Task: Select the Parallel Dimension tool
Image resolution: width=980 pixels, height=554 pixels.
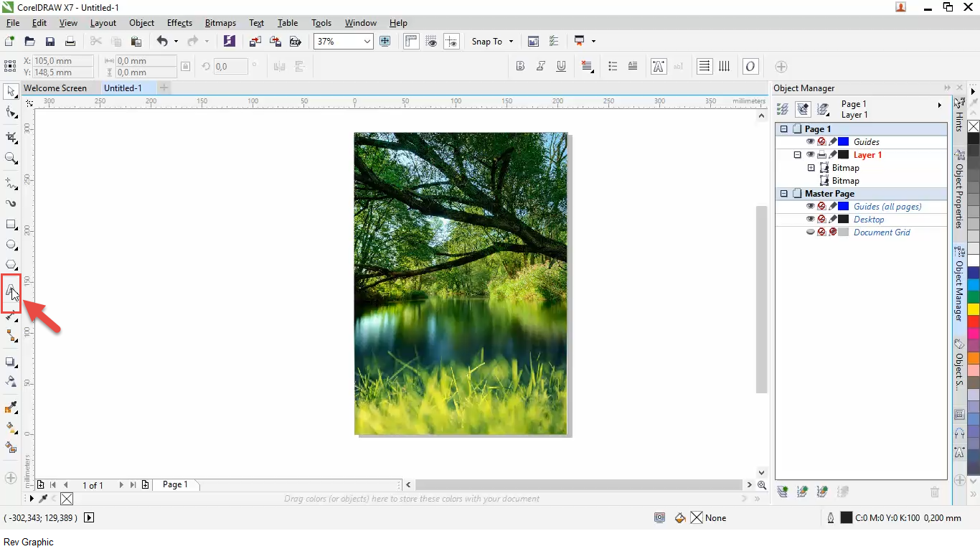Action: click(x=11, y=315)
